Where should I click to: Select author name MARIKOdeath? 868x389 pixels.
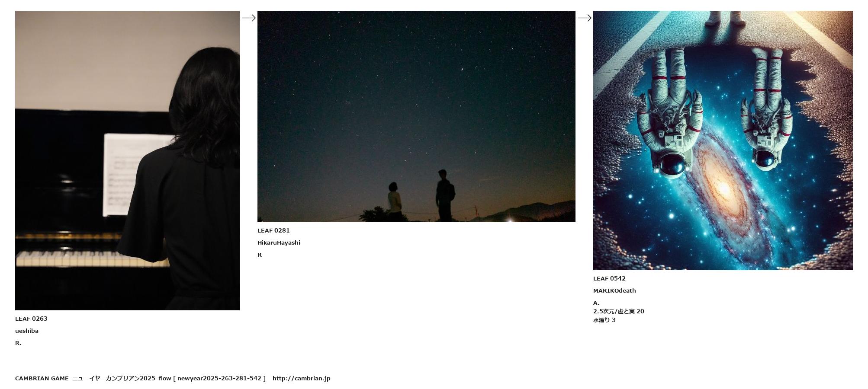(614, 290)
